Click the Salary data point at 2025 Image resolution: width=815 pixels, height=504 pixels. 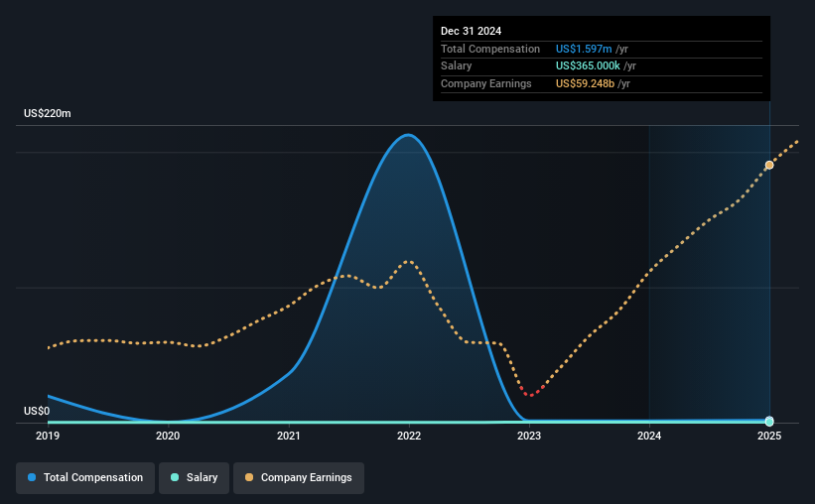769,422
